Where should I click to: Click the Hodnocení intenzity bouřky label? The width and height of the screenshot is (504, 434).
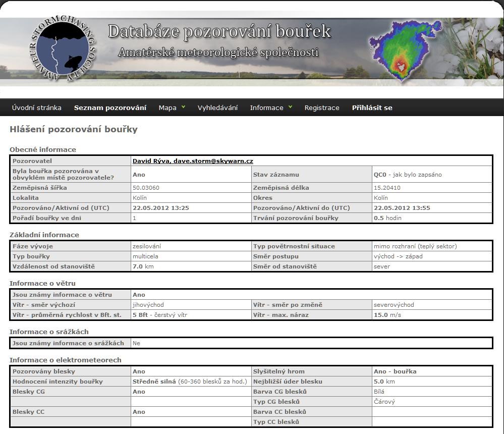click(x=58, y=382)
